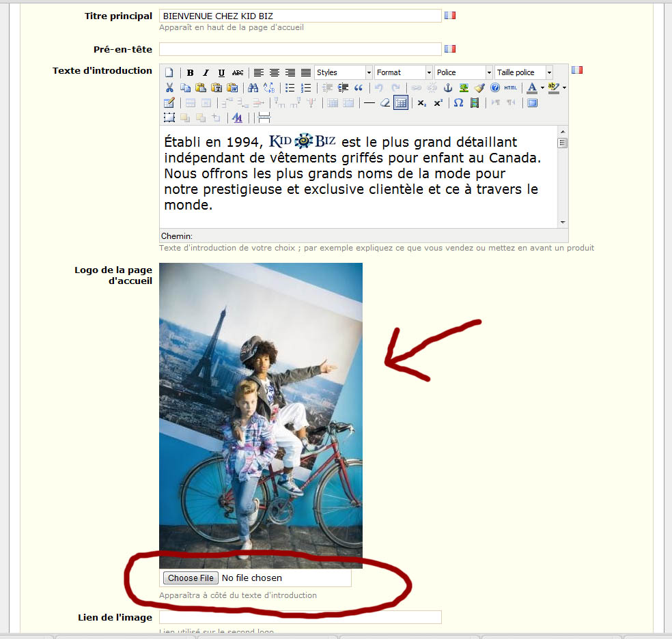Click French flag beside Pré-en-tête
The width and height of the screenshot is (672, 639).
pyautogui.click(x=450, y=49)
